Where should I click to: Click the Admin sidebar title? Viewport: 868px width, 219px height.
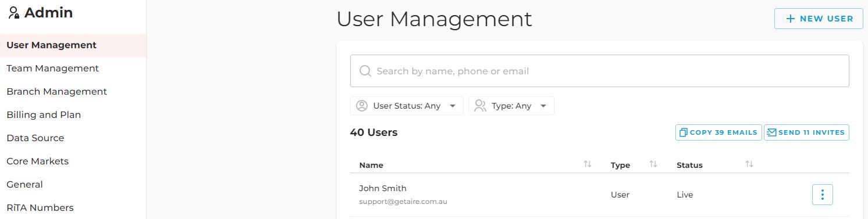point(49,13)
